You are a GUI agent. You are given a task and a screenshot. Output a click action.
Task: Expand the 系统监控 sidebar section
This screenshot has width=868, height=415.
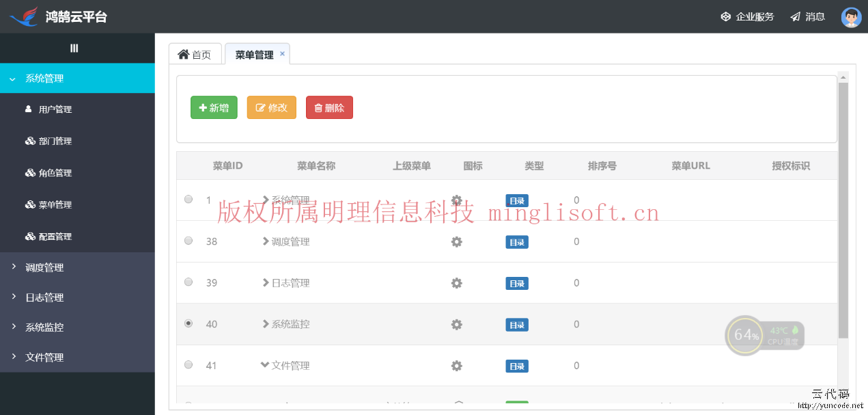tap(77, 327)
